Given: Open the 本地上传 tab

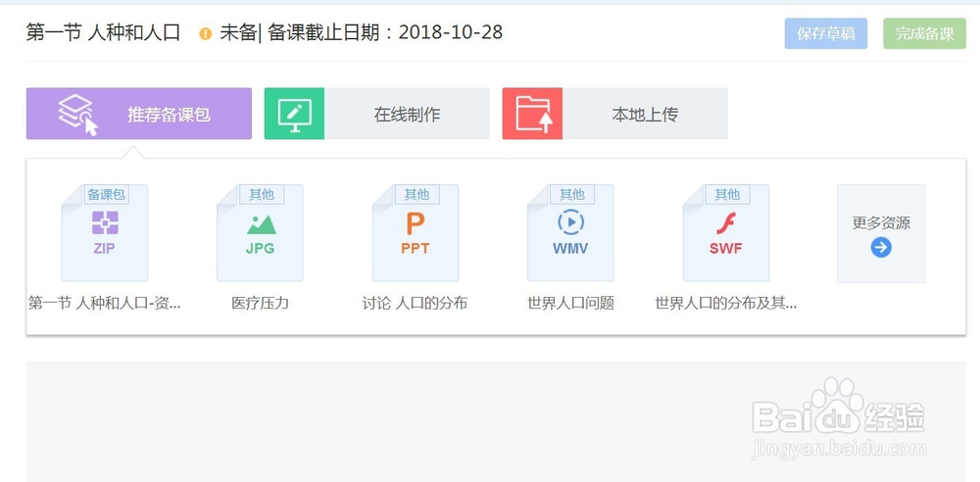Looking at the screenshot, I should (615, 114).
